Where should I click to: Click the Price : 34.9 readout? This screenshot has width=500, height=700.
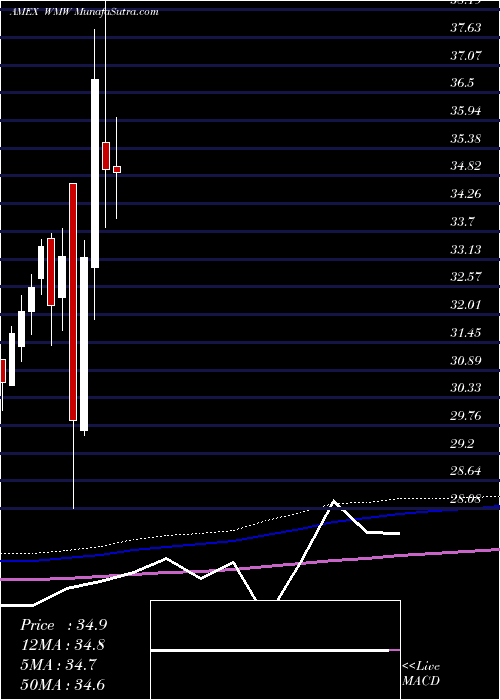[63, 625]
